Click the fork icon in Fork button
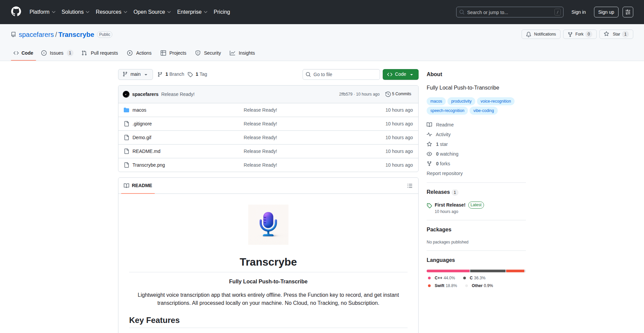The width and height of the screenshot is (644, 333). pos(570,34)
